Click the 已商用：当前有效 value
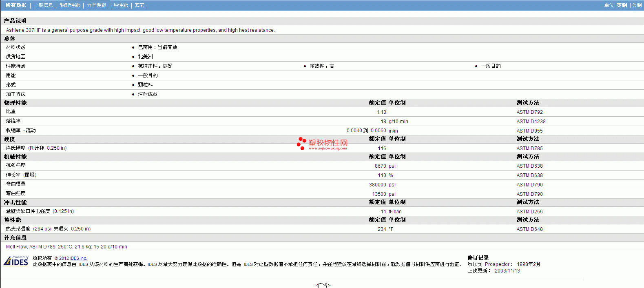Viewport: 644px width, 288px height. (157, 47)
